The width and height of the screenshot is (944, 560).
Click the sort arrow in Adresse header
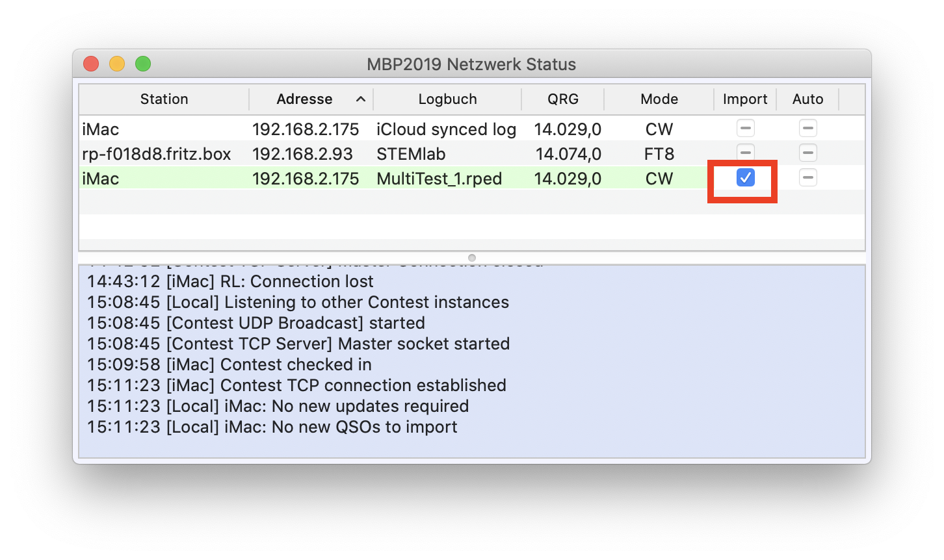[x=361, y=99]
